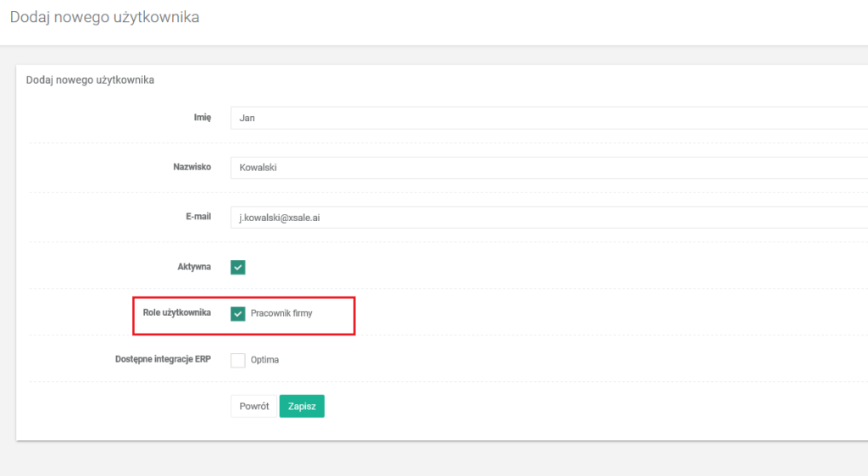This screenshot has width=868, height=476.
Task: Toggle the Pracownik firmy checkbox
Action: (238, 313)
